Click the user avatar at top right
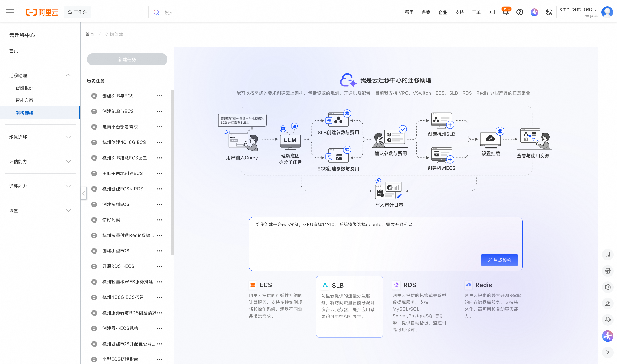Screen dimensions: 617x364 (x=607, y=12)
